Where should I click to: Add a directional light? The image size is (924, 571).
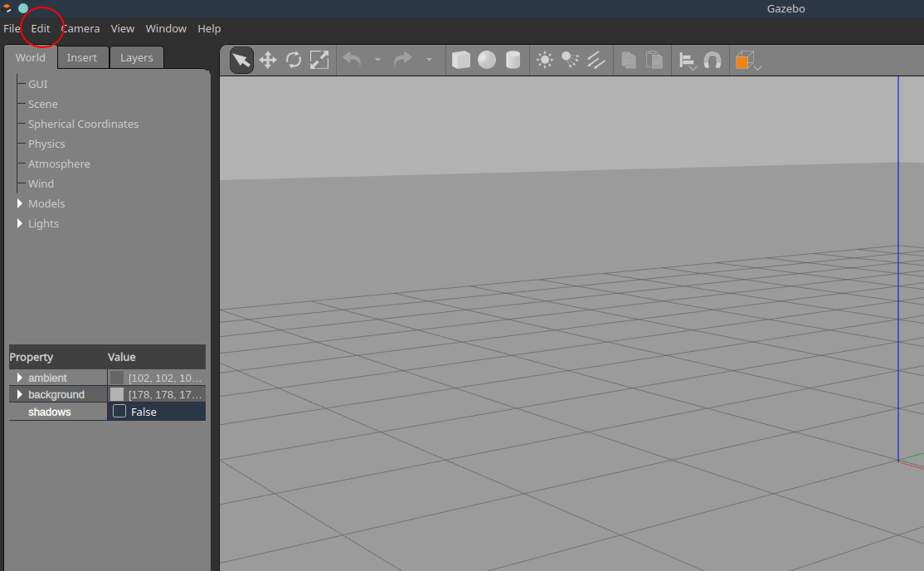[x=596, y=60]
